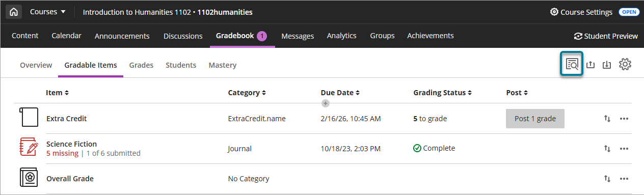
Task: Toggle the OPEN course status badge
Action: (x=629, y=12)
